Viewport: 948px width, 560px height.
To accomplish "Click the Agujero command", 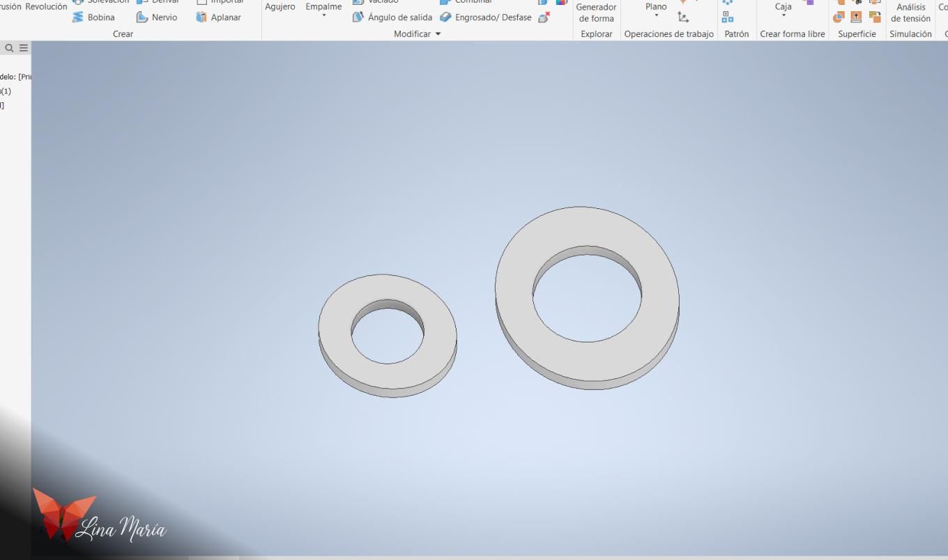I will [280, 6].
